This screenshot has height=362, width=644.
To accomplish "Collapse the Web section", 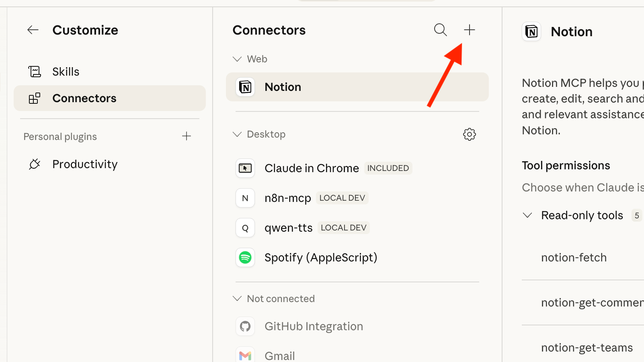I will click(237, 59).
